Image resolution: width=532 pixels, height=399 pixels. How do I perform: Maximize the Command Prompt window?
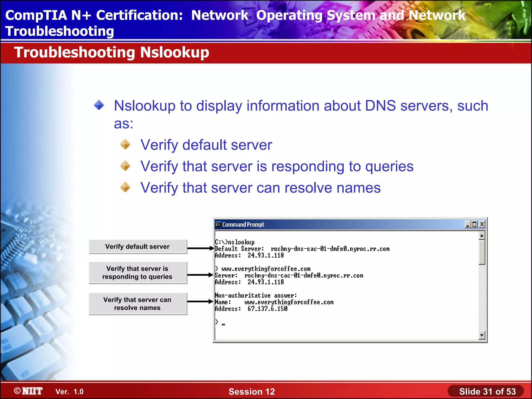pos(474,224)
